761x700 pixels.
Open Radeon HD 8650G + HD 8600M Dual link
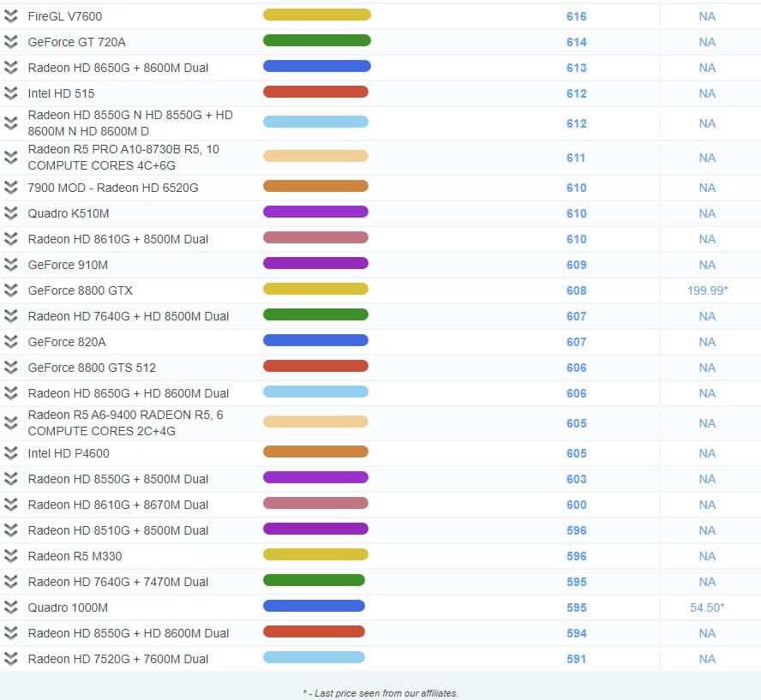point(129,393)
